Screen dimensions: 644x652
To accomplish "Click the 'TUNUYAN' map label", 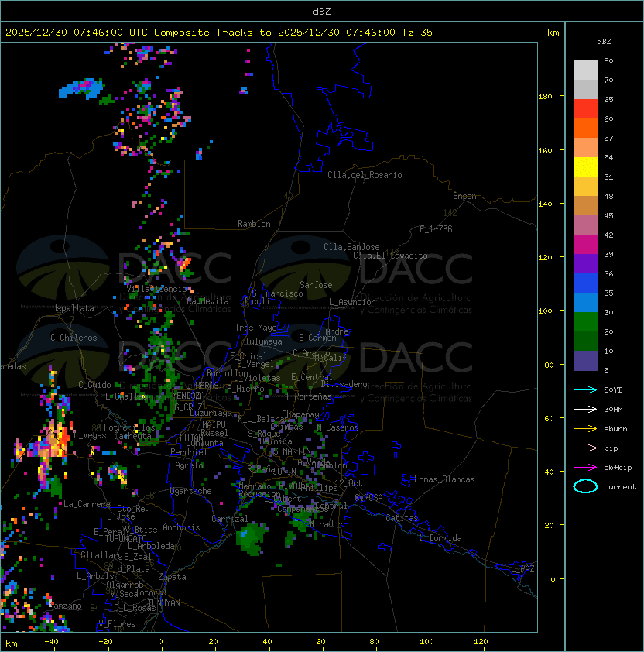I will coord(164,603).
